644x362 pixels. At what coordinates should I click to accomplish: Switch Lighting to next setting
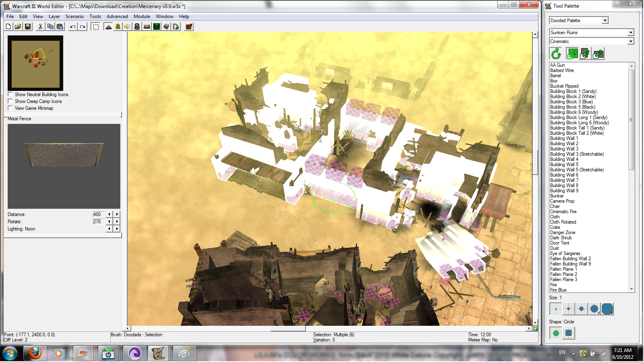click(117, 229)
